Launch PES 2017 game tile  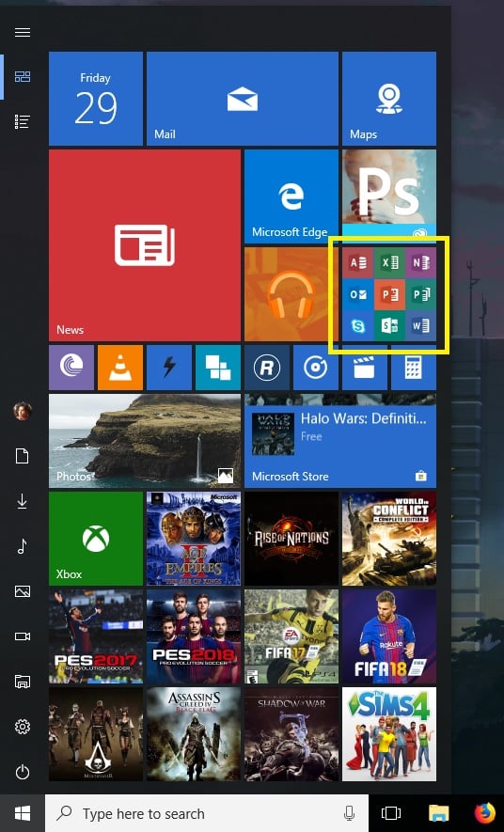coord(96,636)
